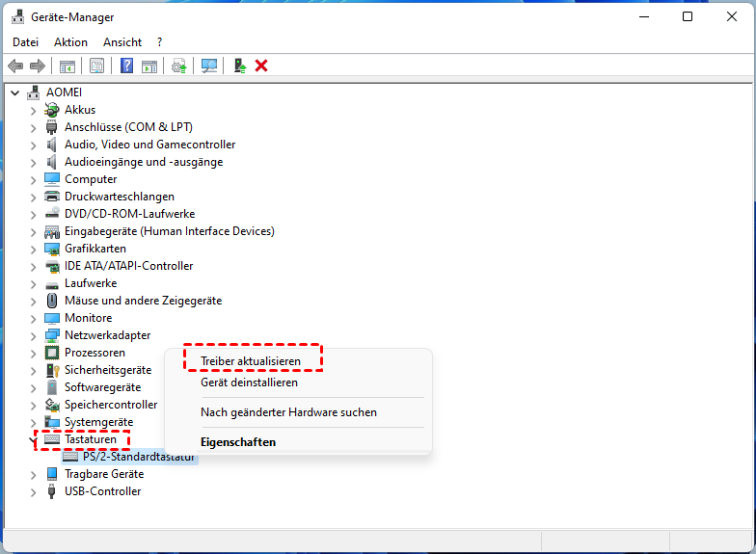
Task: Click the Prozessoren chip icon
Action: (52, 353)
